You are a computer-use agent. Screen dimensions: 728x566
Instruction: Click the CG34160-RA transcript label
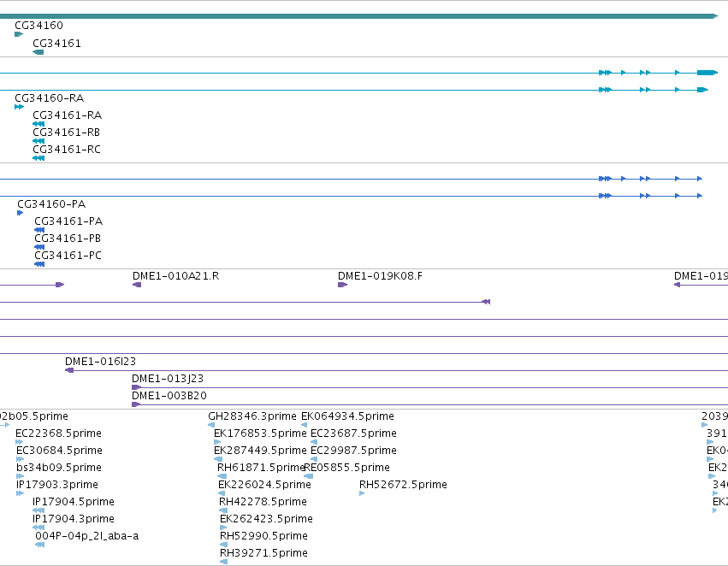50,98
